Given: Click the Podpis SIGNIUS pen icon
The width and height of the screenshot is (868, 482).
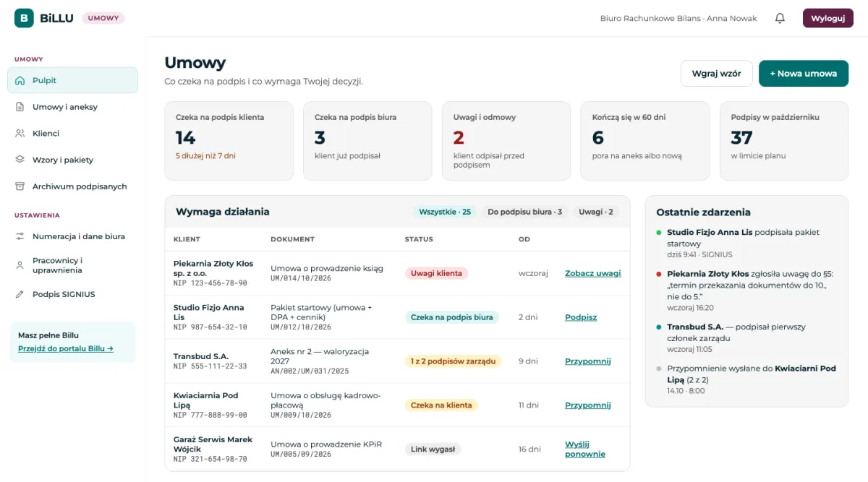Looking at the screenshot, I should click(20, 294).
